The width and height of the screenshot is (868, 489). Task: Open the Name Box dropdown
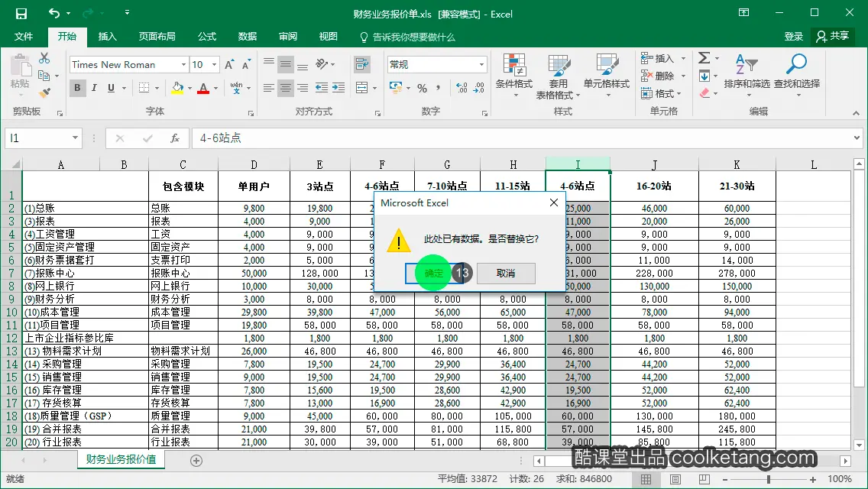(75, 138)
